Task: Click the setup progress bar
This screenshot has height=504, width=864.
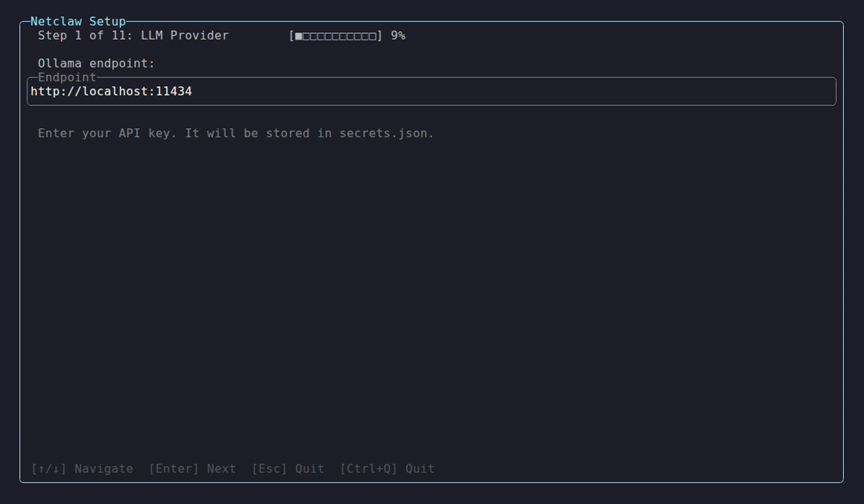Action: [x=336, y=35]
